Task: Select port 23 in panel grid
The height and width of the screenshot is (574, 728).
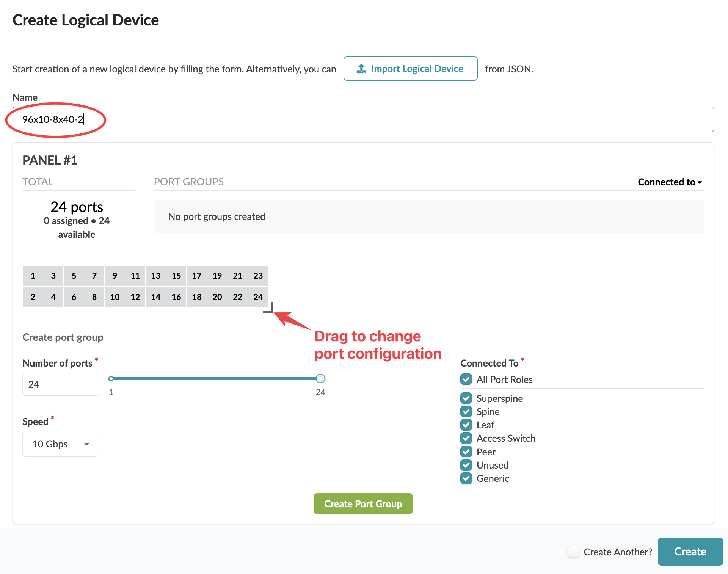Action: click(x=258, y=276)
